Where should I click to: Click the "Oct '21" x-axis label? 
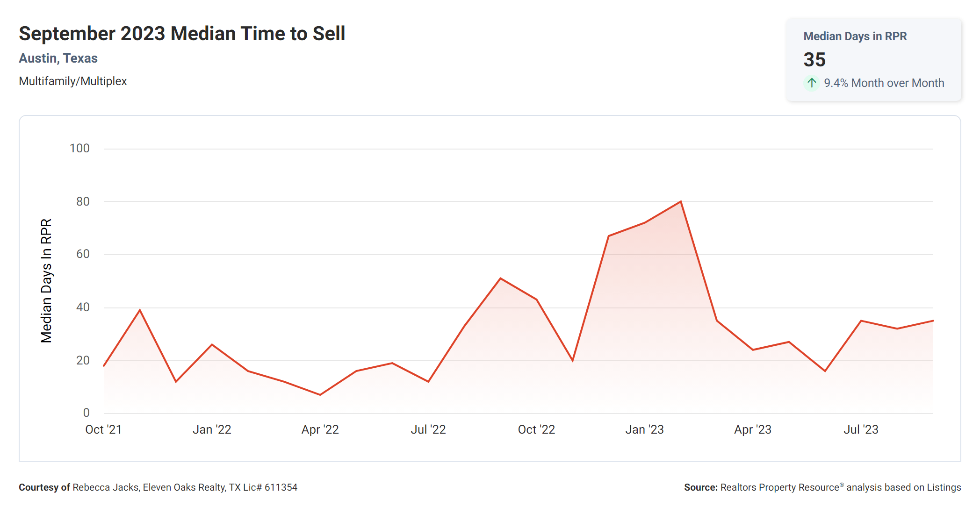tap(103, 429)
